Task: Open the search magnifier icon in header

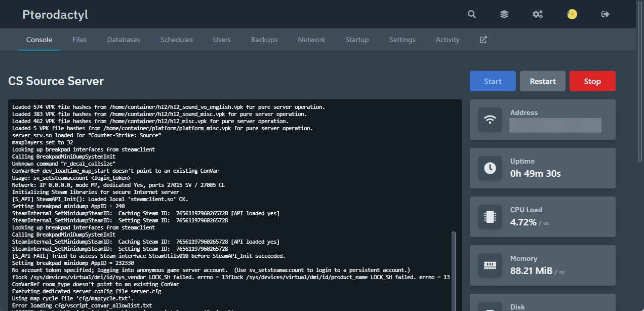Action: 472,14
